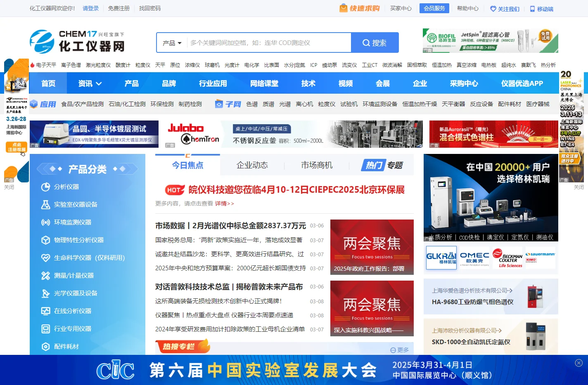Viewport: 588px width, 385px height.
Task: Expand the 资讯 navigation dropdown
Action: (90, 83)
